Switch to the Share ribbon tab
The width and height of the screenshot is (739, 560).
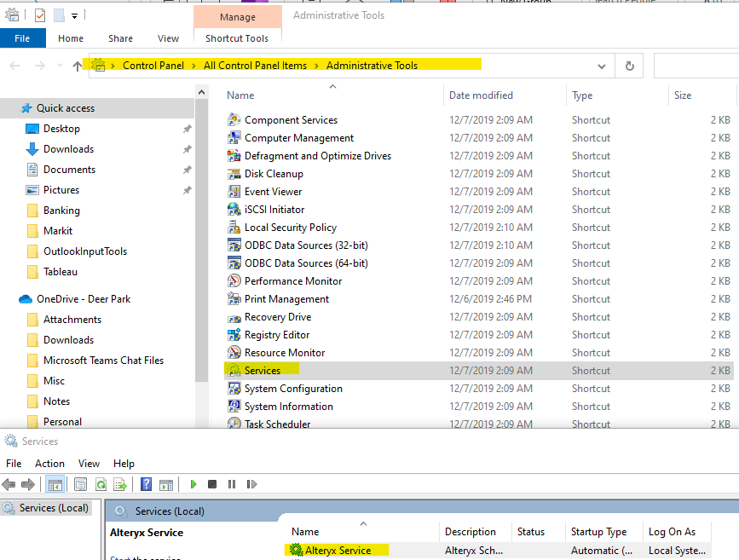(x=120, y=38)
